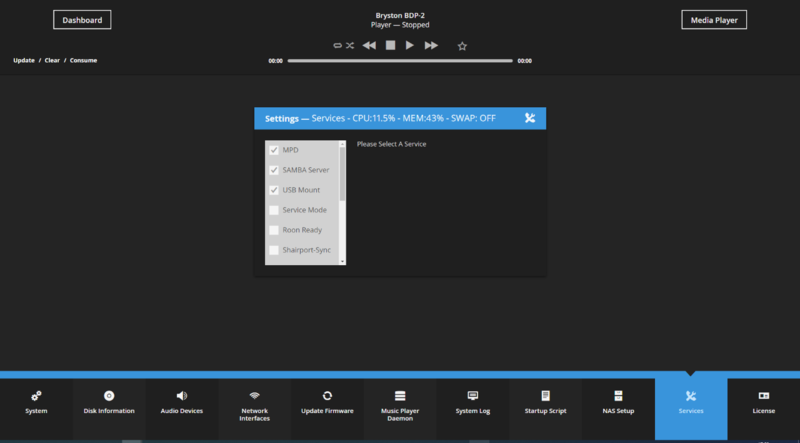Uncheck the MPD service checkbox
This screenshot has height=443, width=800.
click(x=274, y=150)
